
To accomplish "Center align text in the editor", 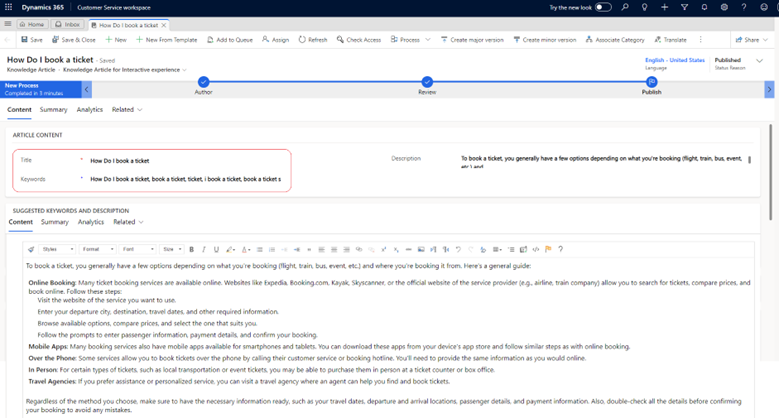I will pyautogui.click(x=334, y=250).
